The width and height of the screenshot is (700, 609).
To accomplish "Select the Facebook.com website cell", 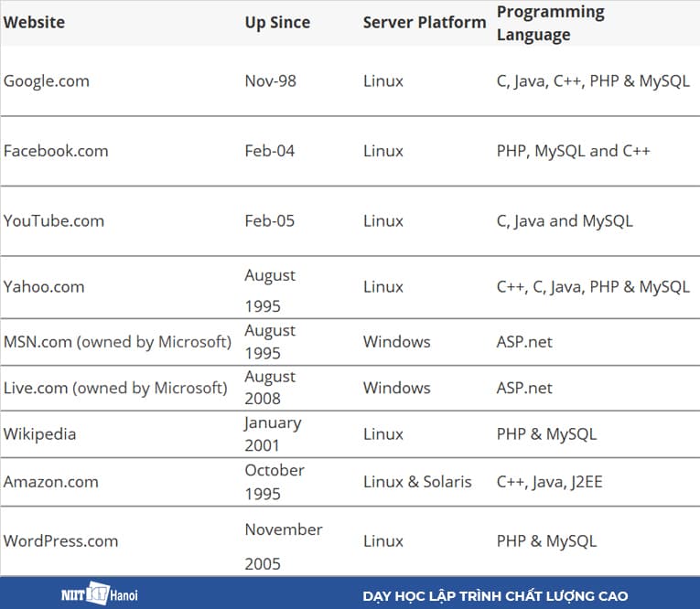I will pyautogui.click(x=56, y=151).
